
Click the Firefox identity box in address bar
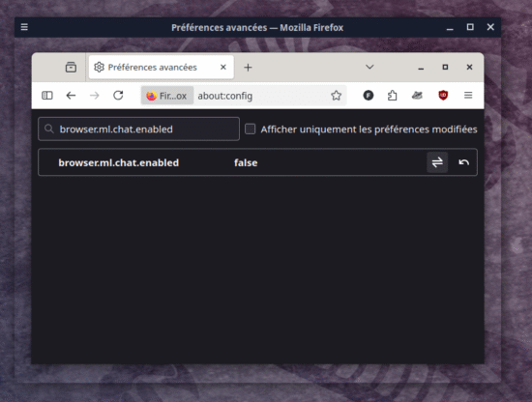tap(167, 96)
